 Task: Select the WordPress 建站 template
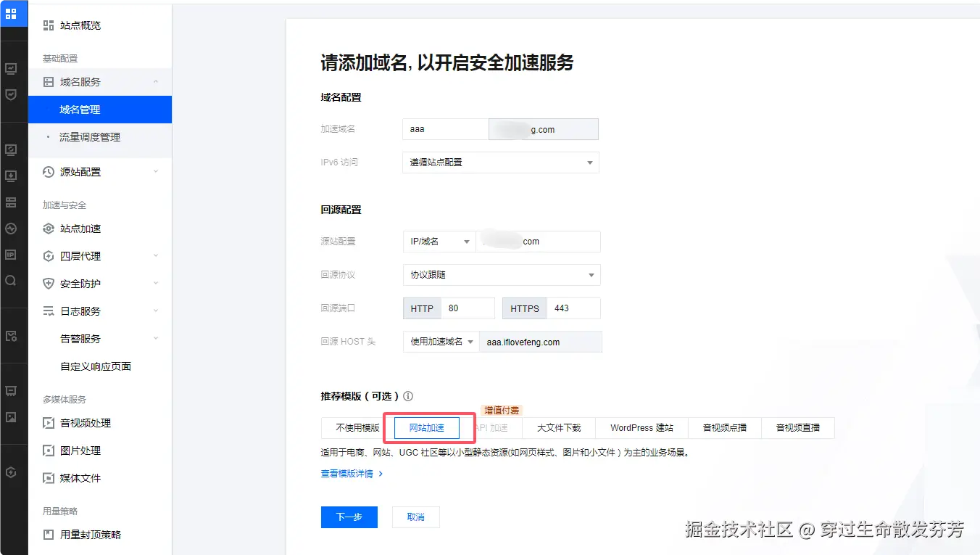point(641,427)
